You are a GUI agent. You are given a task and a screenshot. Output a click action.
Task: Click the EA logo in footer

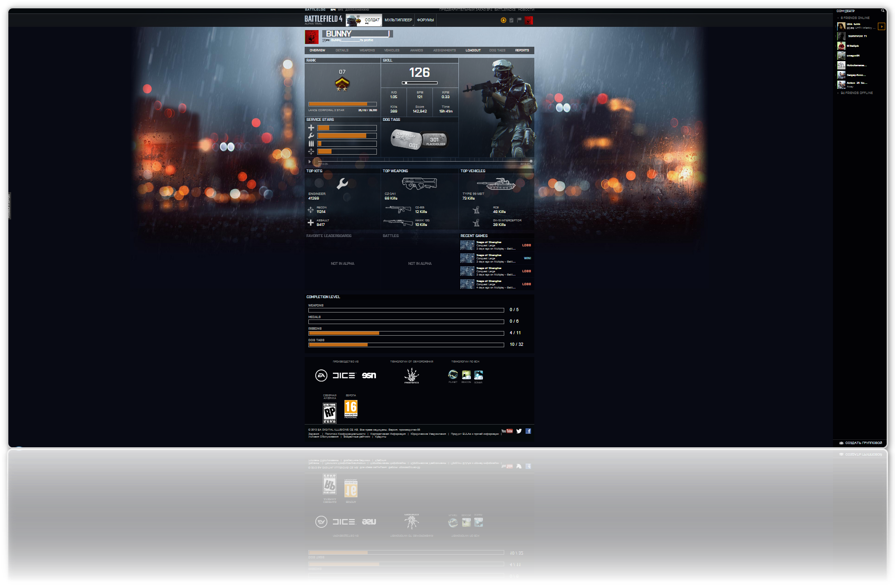coord(321,375)
